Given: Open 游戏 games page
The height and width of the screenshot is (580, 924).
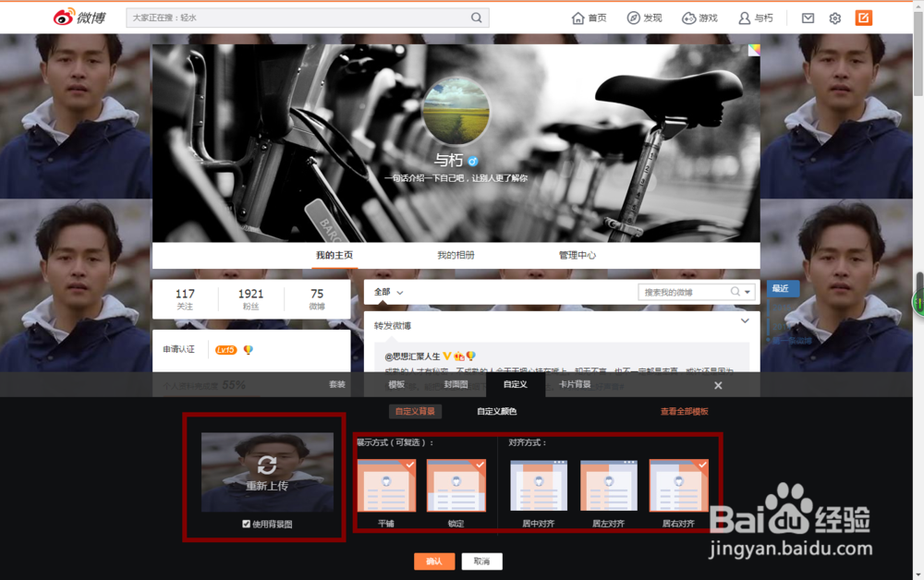Looking at the screenshot, I should (x=699, y=18).
